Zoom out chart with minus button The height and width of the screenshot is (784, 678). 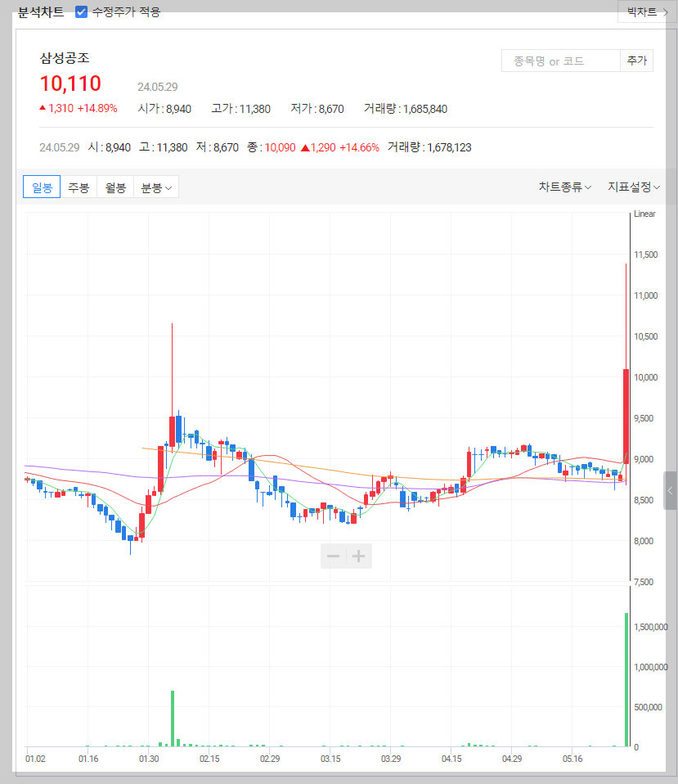click(333, 556)
